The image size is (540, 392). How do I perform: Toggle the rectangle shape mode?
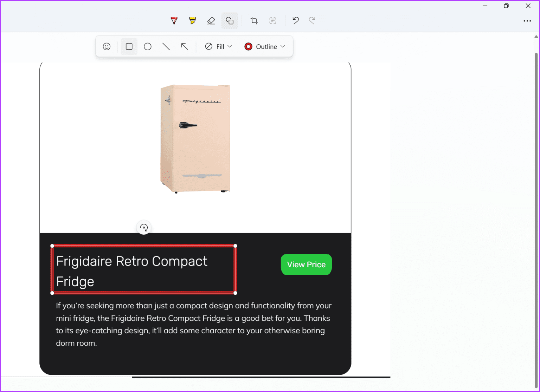click(x=129, y=46)
